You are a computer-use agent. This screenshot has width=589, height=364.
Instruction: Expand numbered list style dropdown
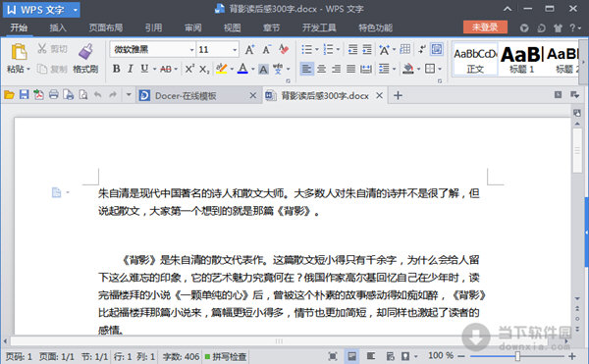pyautogui.click(x=338, y=49)
